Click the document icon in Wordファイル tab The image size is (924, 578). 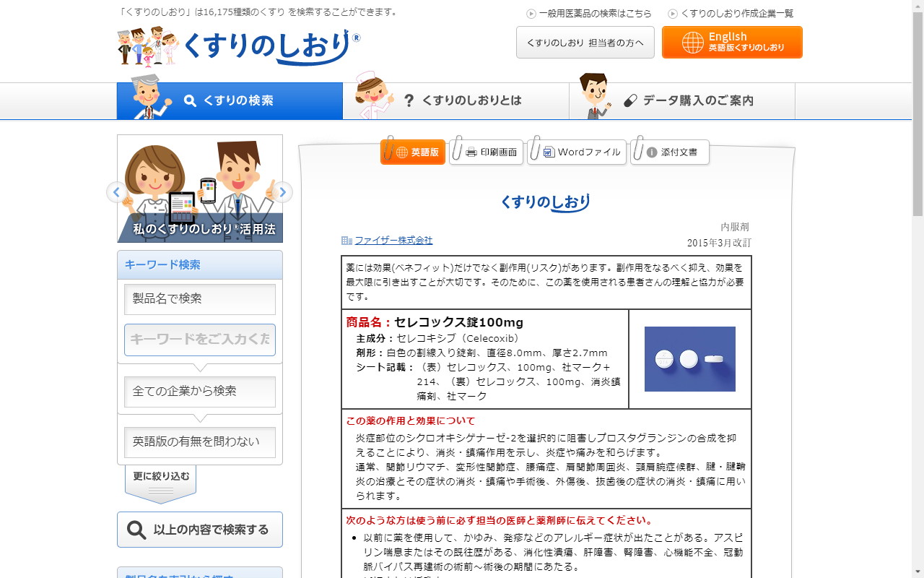[x=549, y=152]
